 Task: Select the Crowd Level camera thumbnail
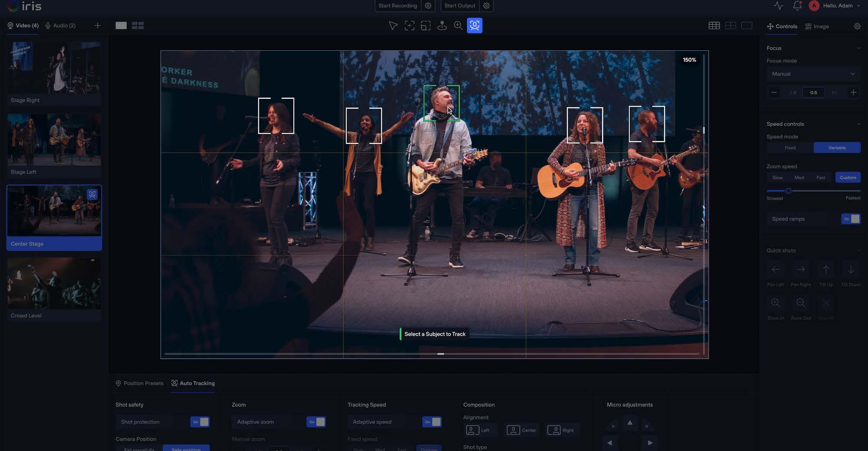pos(54,289)
